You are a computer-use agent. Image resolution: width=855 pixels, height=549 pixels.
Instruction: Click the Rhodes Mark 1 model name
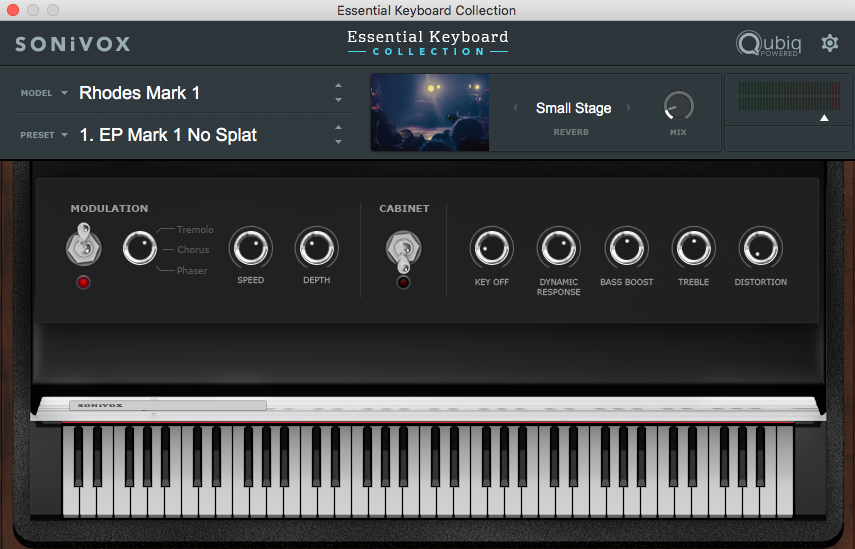[x=140, y=93]
